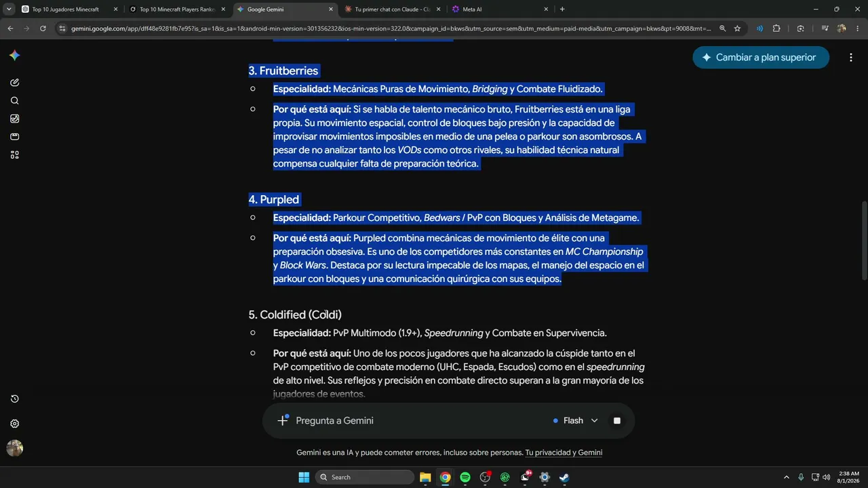Close the Top 10 Jugadores Minecraft tab
Image resolution: width=868 pixels, height=488 pixels.
pyautogui.click(x=115, y=9)
